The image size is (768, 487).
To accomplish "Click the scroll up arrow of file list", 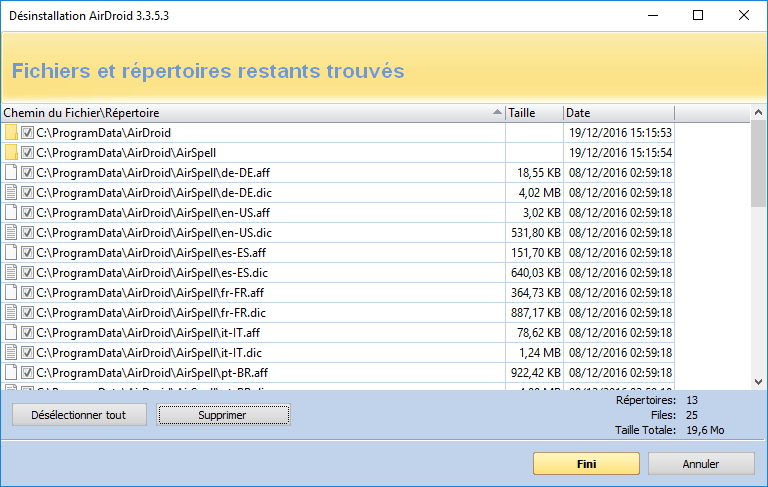I will (758, 113).
